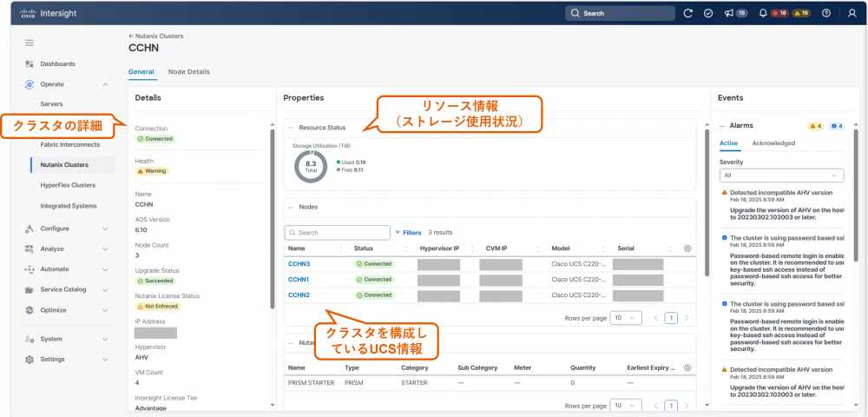Screen dimensions: 868x417
Task: Open Integrated Systems in the sidebar
Action: [x=68, y=206]
